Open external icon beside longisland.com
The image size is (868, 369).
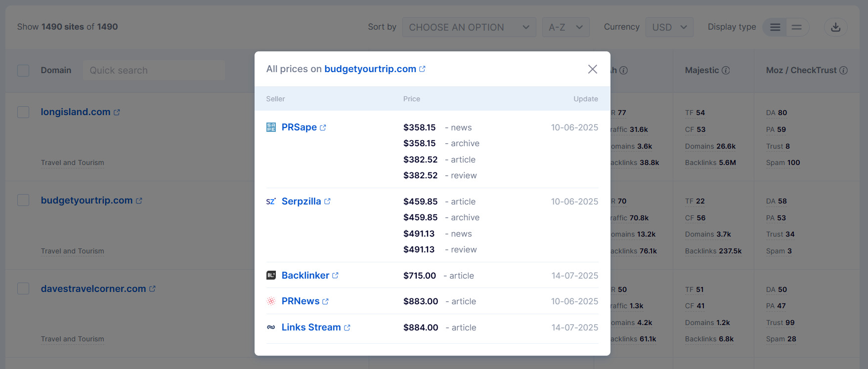[x=117, y=113]
